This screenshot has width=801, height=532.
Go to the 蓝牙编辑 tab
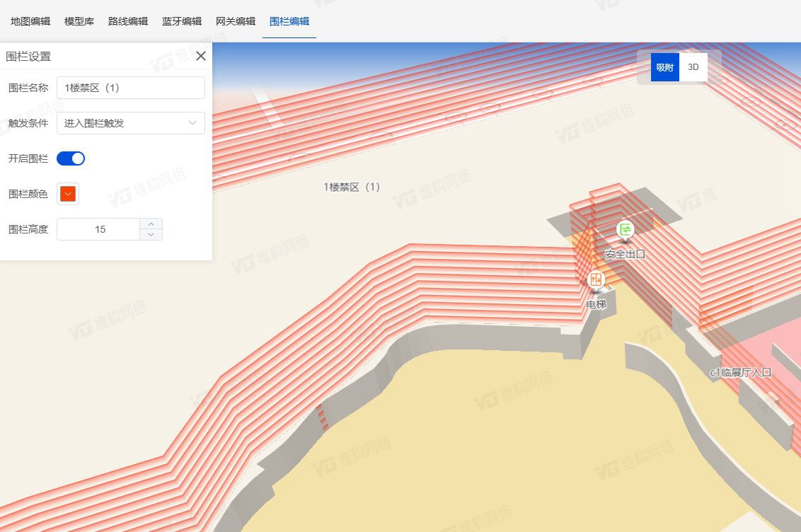pos(182,21)
